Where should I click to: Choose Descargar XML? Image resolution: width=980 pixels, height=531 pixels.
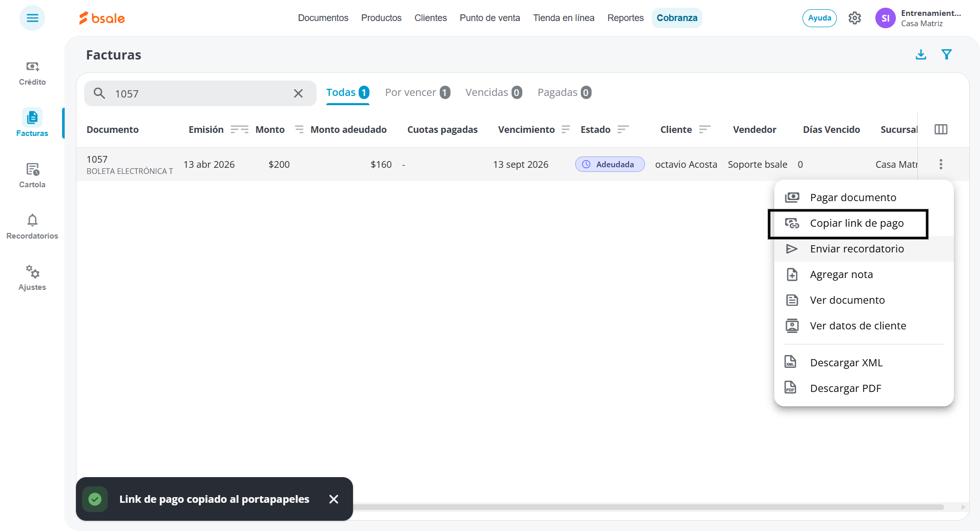point(864,363)
